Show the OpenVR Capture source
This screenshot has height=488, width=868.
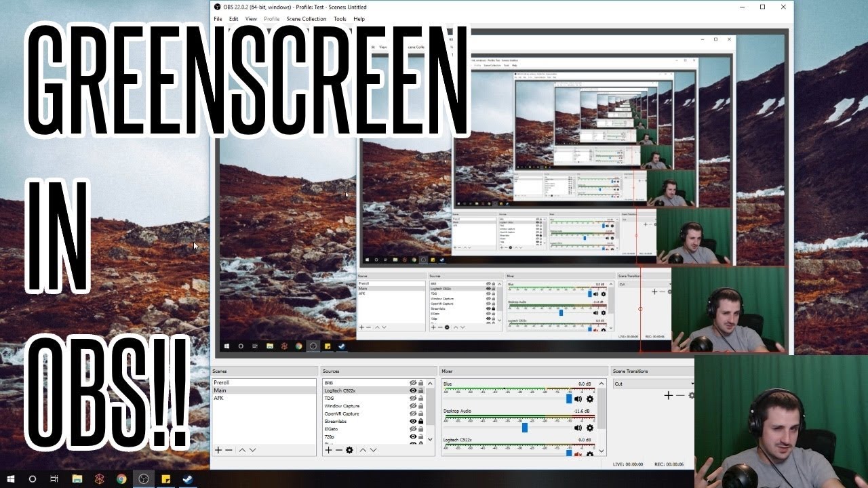[412, 413]
